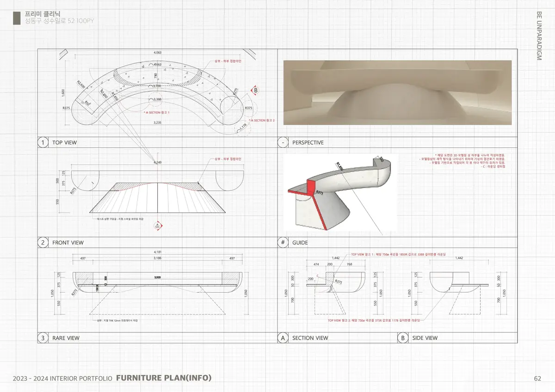Click the bold '3,920' dimension
555x392 pixels.
(157, 277)
